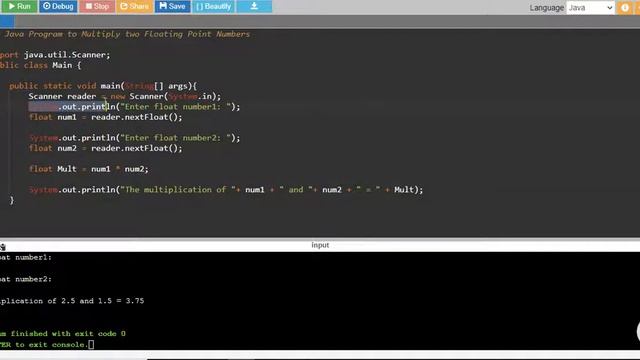This screenshot has height=360, width=640.
Task: Click the 'public static void main' line
Action: [x=103, y=86]
